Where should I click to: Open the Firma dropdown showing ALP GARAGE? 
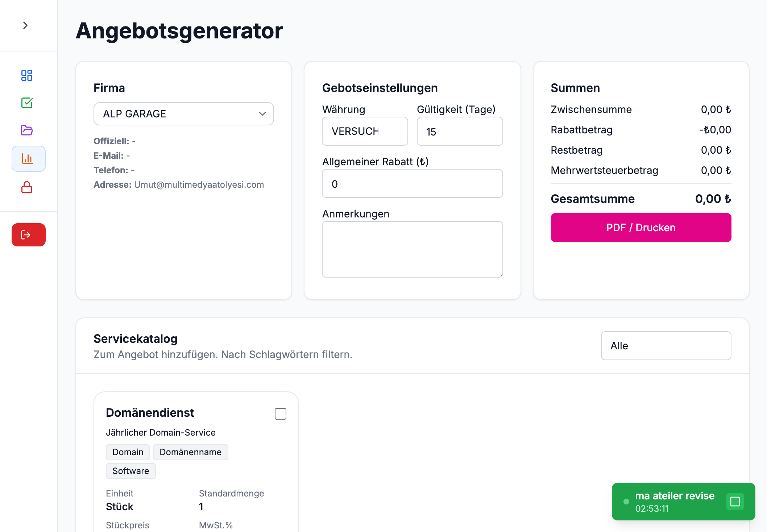click(184, 113)
